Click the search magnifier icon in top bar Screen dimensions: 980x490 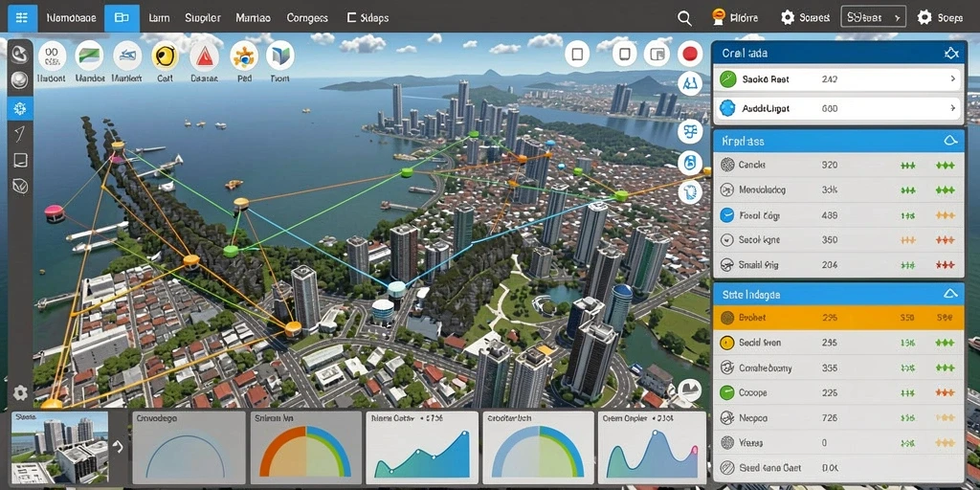684,18
